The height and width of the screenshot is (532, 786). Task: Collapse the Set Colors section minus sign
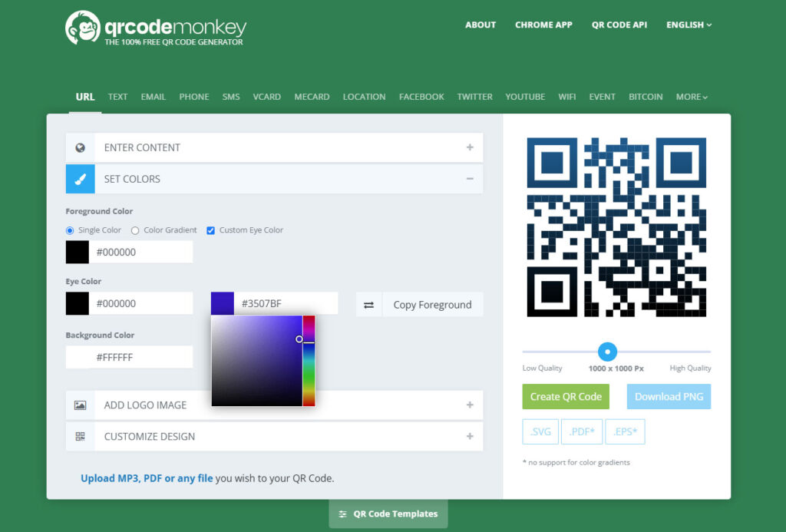tap(470, 179)
